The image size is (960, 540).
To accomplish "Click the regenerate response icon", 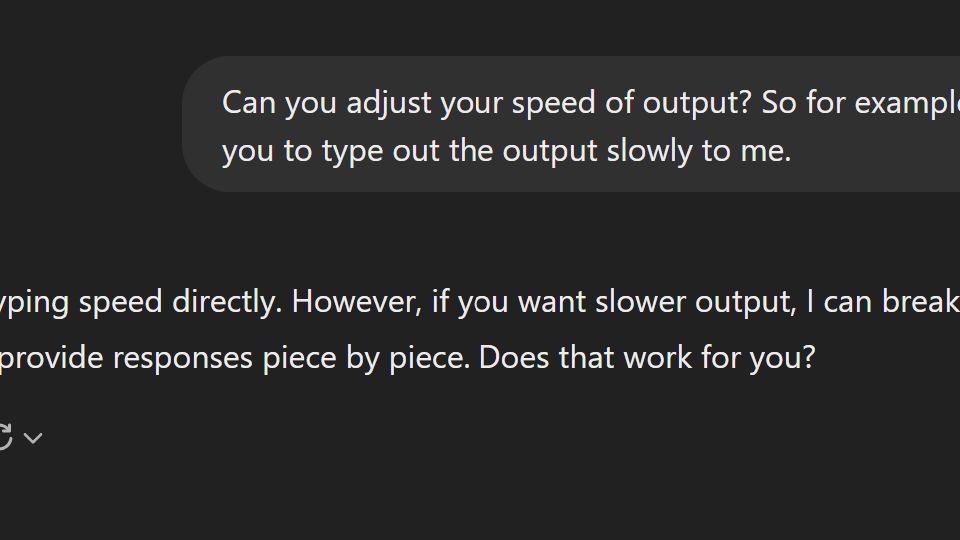I will 5,437.
